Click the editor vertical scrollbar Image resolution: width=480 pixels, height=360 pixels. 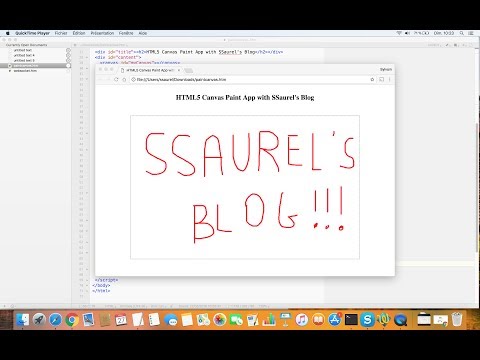[477, 187]
